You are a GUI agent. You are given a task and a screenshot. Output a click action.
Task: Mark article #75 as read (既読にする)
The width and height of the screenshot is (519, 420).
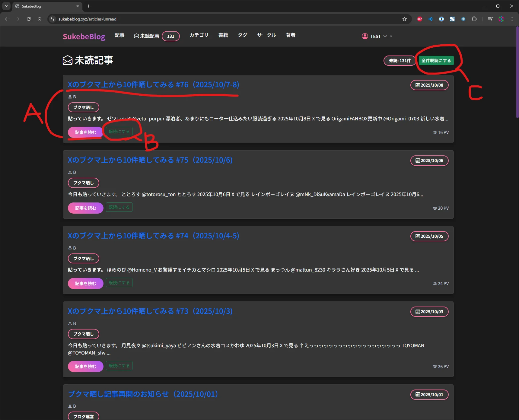[x=119, y=207]
